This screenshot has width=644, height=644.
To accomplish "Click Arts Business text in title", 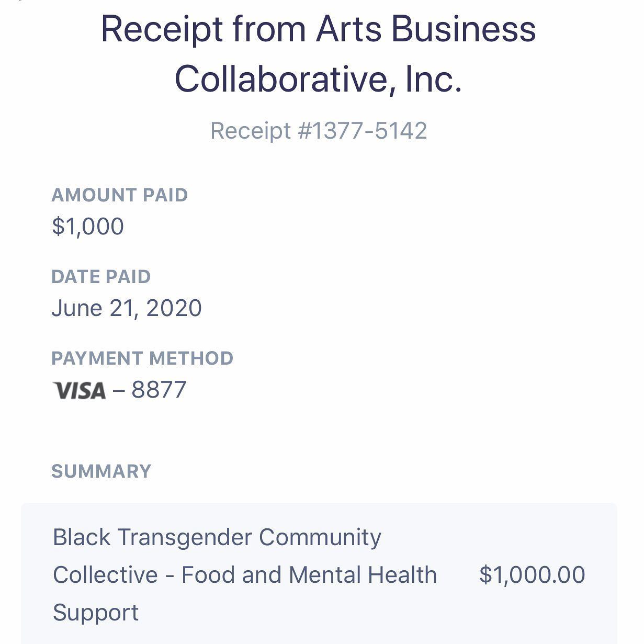I will click(426, 29).
